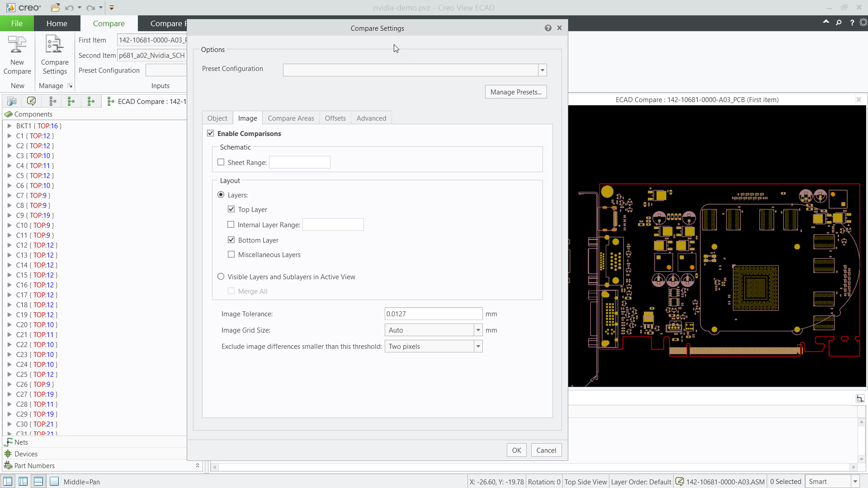The width and height of the screenshot is (868, 488).
Task: Click the search magnifier icon in ribbon bar
Action: (x=839, y=22)
